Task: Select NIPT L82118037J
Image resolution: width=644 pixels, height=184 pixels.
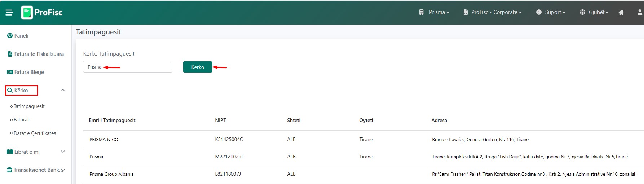Action: 228,174
